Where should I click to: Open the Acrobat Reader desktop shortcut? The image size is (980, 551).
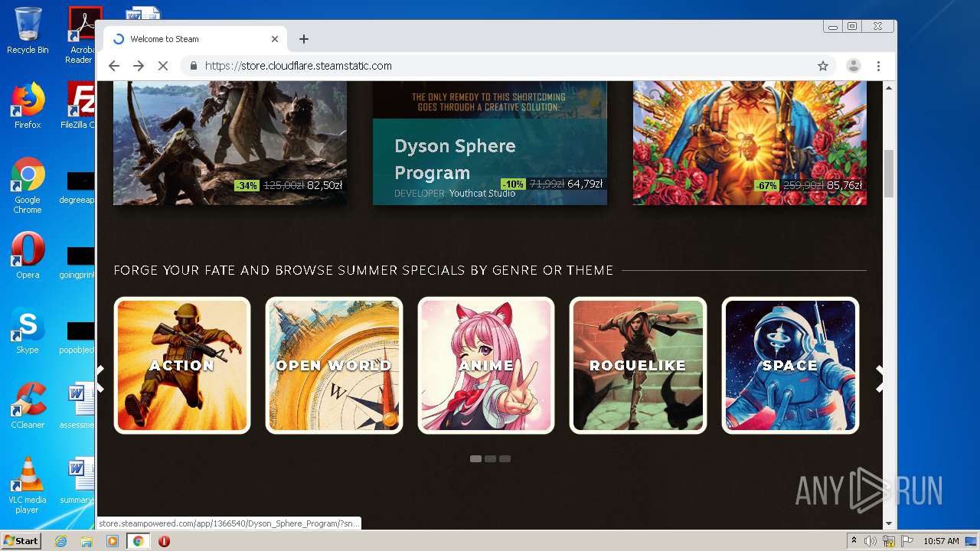[81, 34]
